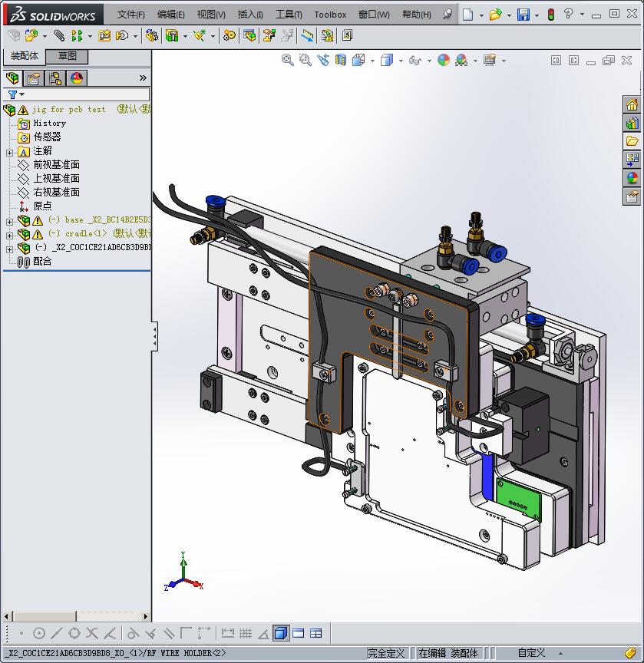Viewport: 644px width, 663px height.
Task: Expand the _X2_C0C1CE21AD6CB3D9B component node
Action: [10, 250]
